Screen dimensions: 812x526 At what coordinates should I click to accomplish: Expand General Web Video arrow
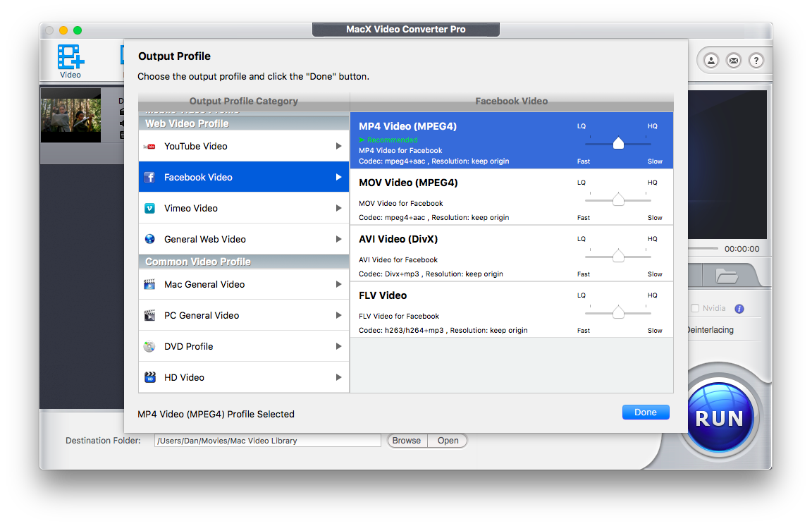[x=338, y=239]
